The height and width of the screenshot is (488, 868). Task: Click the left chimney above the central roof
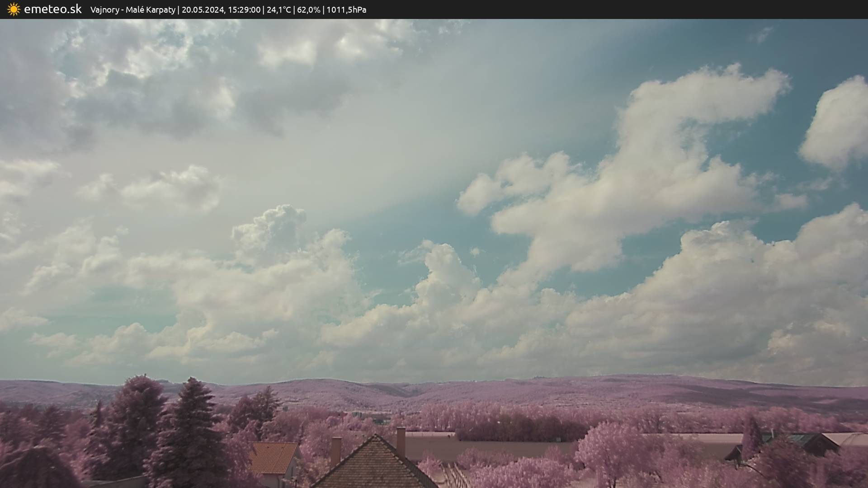(x=335, y=450)
